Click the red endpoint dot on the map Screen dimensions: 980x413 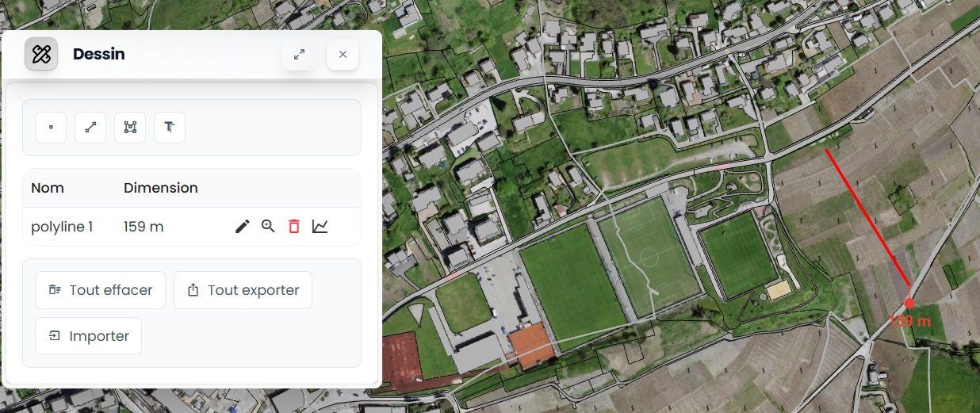pos(909,303)
